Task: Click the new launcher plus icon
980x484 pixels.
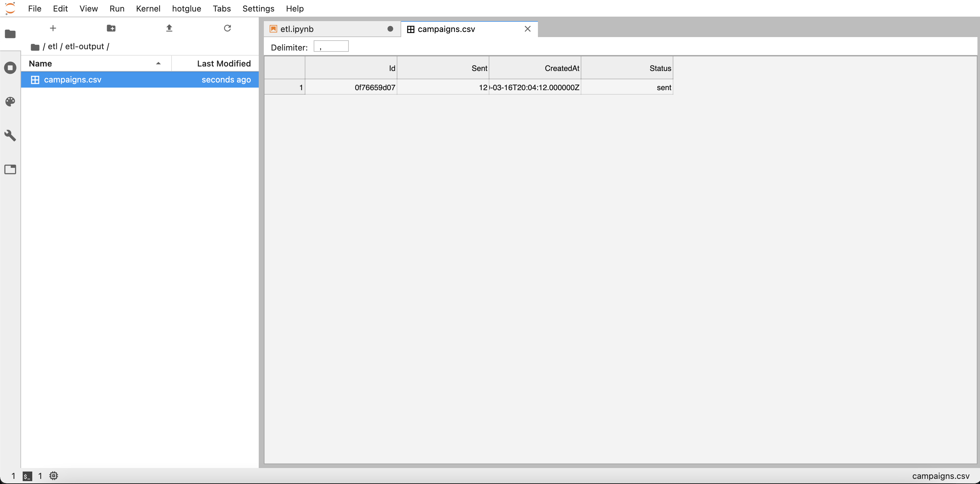Action: (x=53, y=28)
